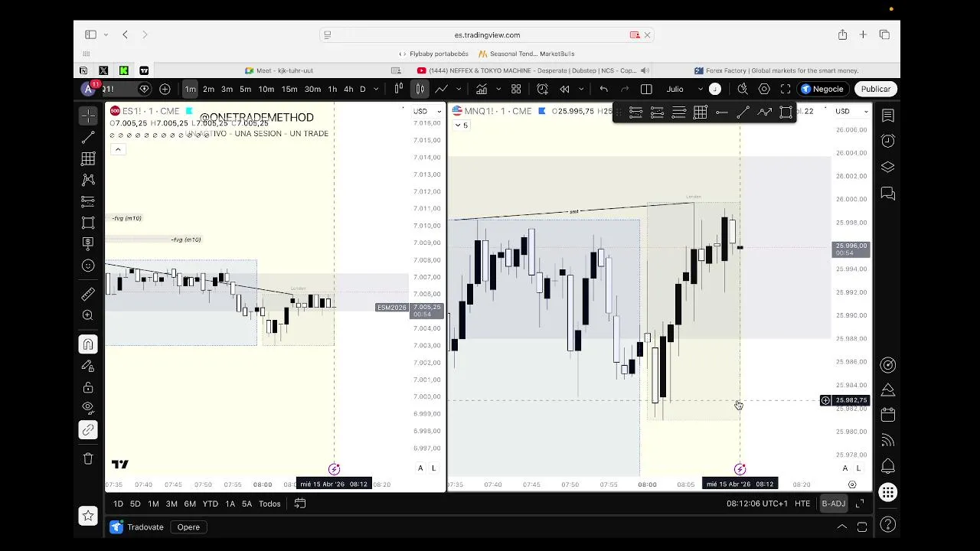Collapse the ES1! indicator legend chevron
980x551 pixels.
(118, 149)
